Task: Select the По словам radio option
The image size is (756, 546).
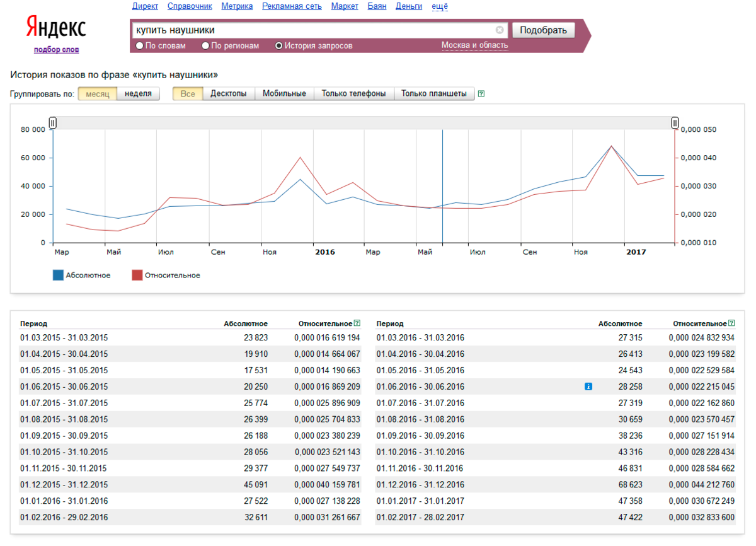Action: pyautogui.click(x=161, y=46)
